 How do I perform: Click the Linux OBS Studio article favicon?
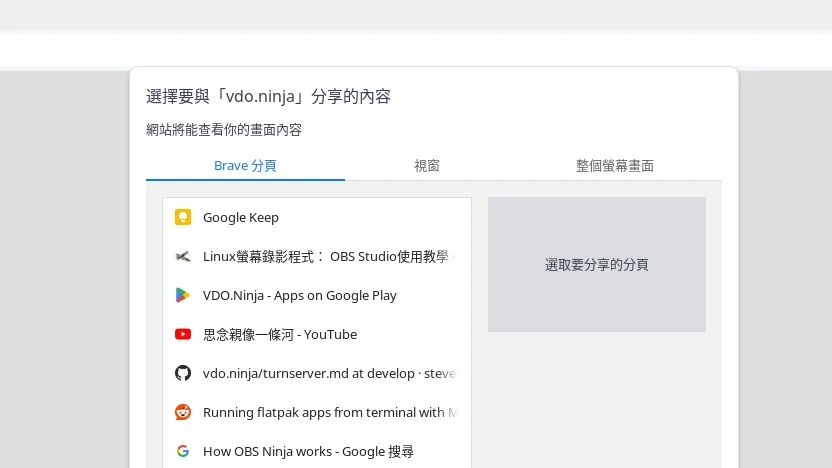coord(183,256)
